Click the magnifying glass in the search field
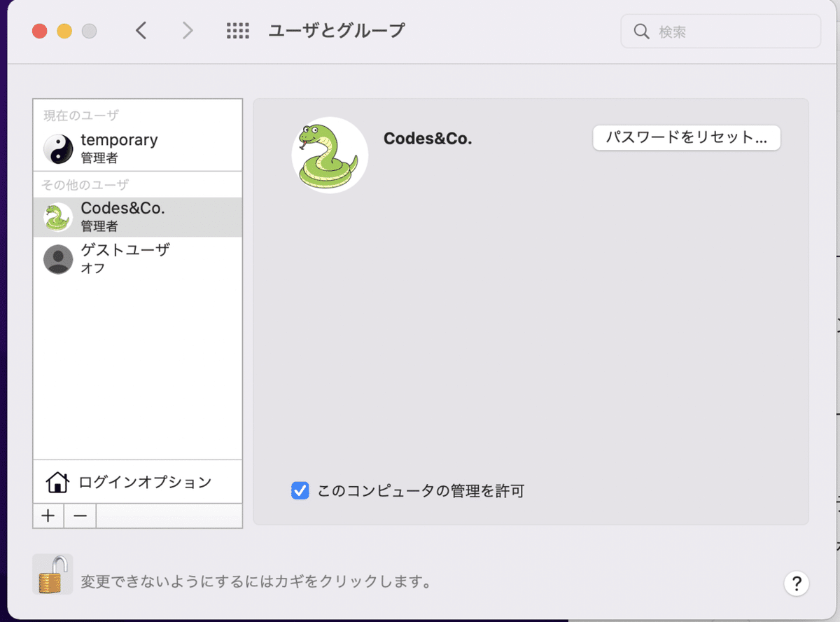840x622 pixels. (x=641, y=31)
